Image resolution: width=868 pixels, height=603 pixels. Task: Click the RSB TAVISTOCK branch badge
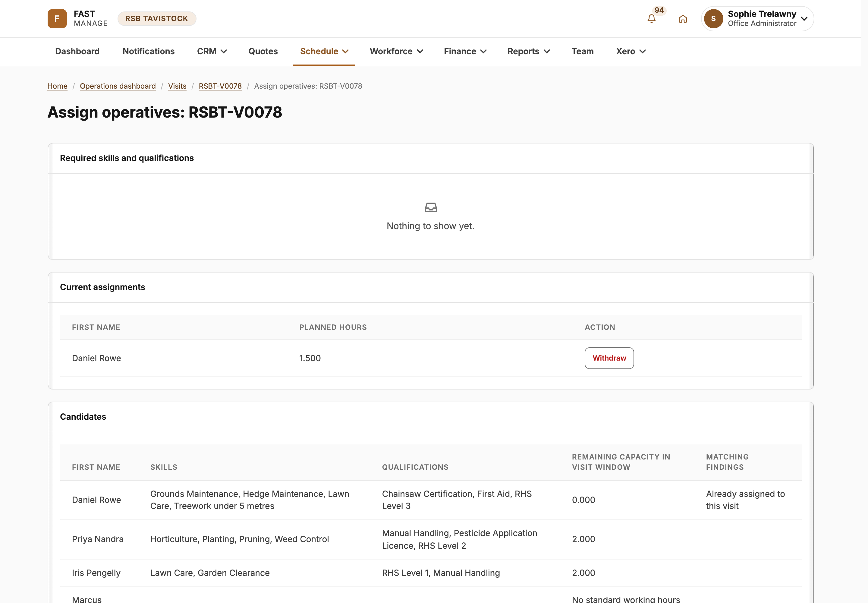[x=157, y=18]
